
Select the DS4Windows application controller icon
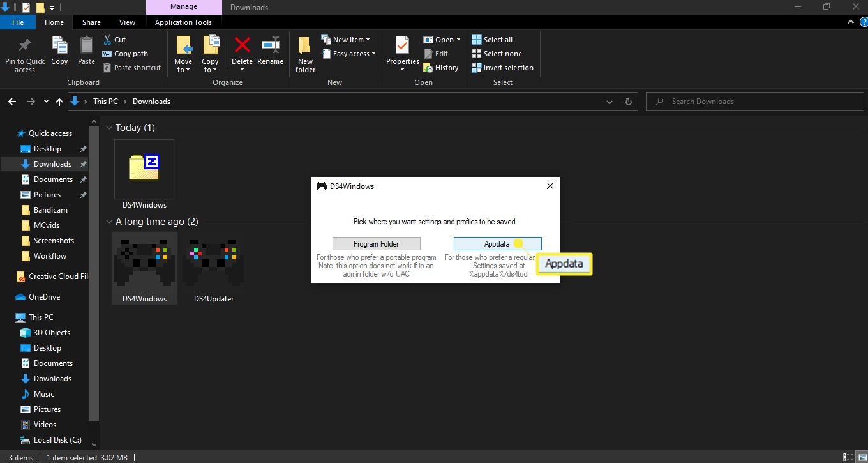[x=144, y=268]
